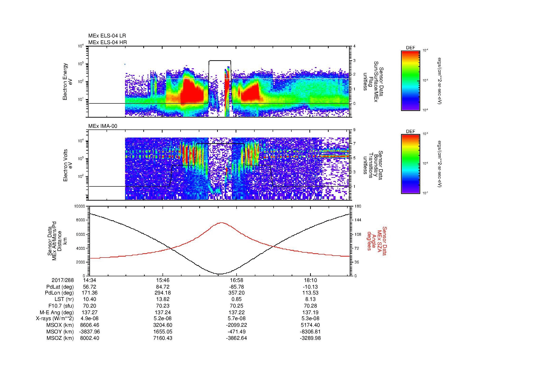The width and height of the screenshot is (555, 392).
Task: Click the 'MSOX (km)' row label
Action: point(60,325)
